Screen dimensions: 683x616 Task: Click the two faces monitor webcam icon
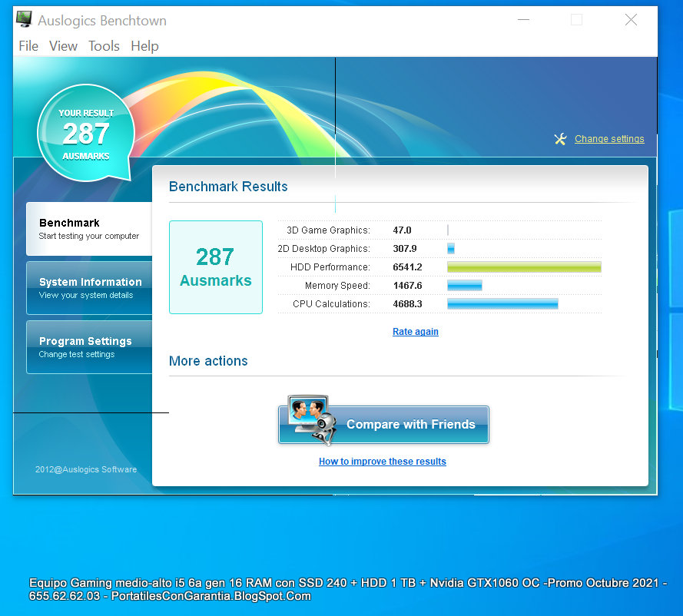312,419
